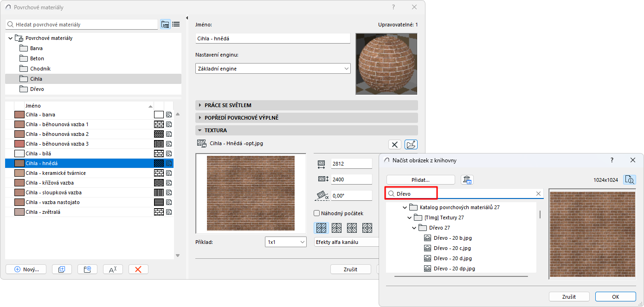This screenshot has width=644, height=307.
Task: Enable Náhodný počátek checkbox
Action: click(317, 213)
